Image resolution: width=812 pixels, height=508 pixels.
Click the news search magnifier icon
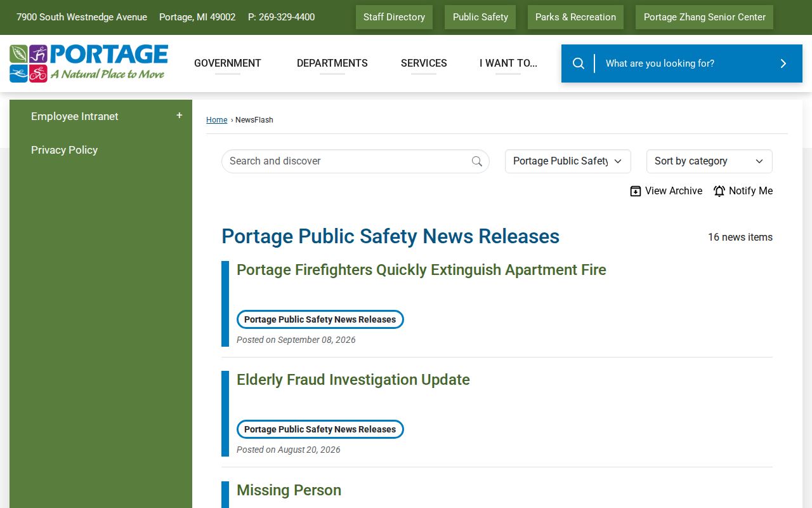pos(477,161)
